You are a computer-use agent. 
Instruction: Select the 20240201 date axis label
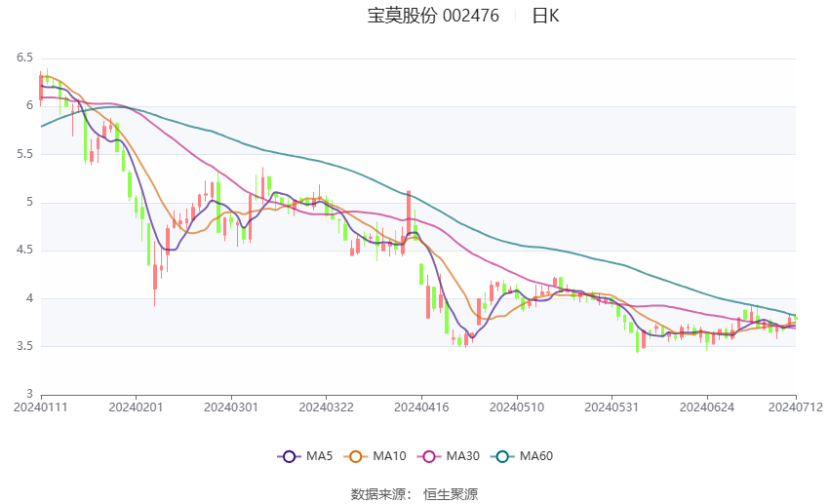(x=136, y=407)
